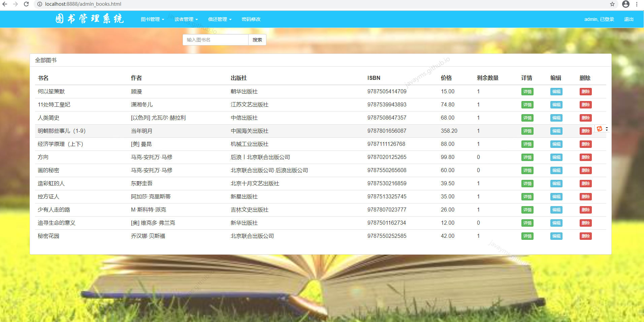Image resolution: width=644 pixels, height=322 pixels.
Task: Click 编辑 for 人类简史
Action: (x=556, y=118)
